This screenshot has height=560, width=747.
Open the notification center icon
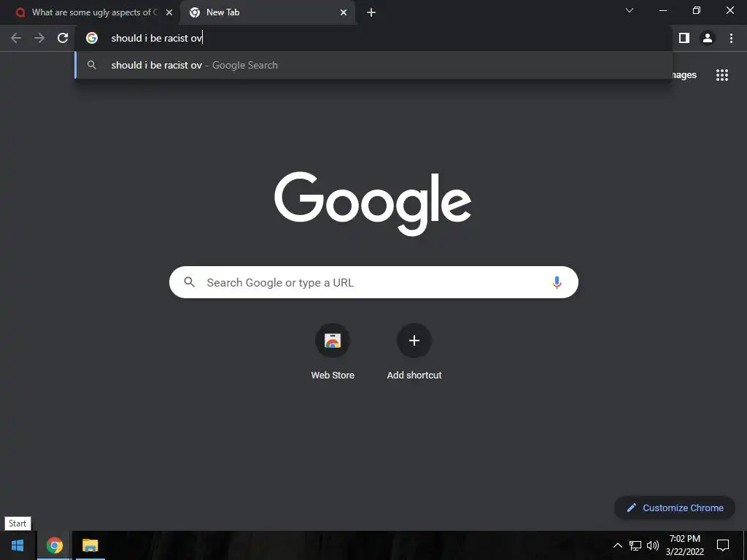(723, 545)
